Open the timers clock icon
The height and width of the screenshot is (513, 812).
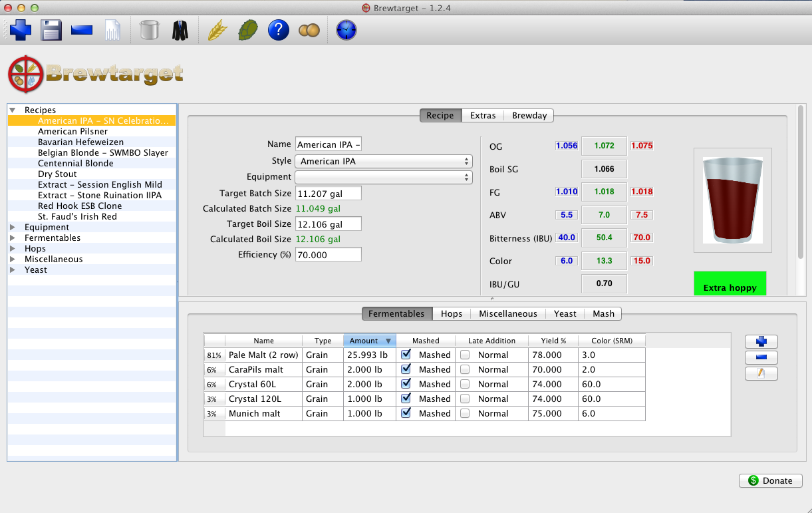(x=346, y=30)
